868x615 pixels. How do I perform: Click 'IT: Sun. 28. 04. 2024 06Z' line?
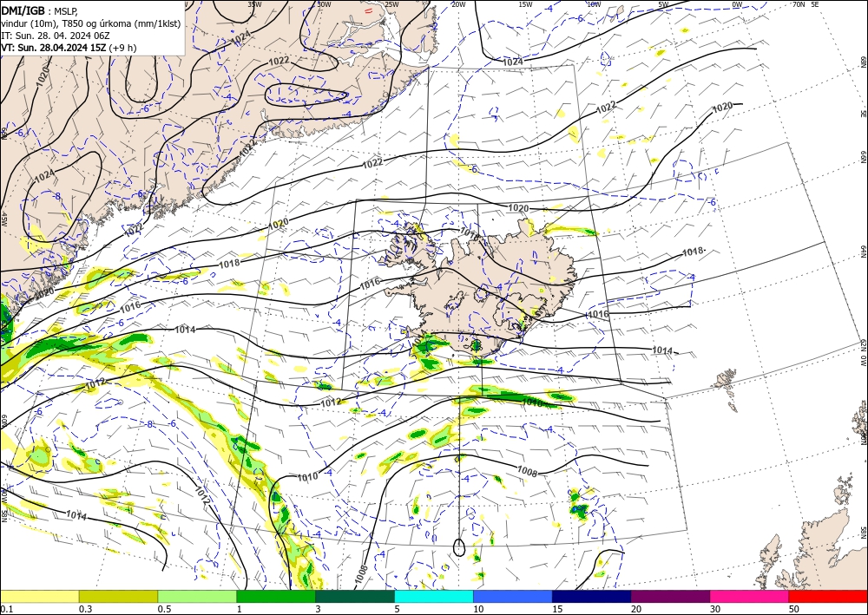pos(54,36)
